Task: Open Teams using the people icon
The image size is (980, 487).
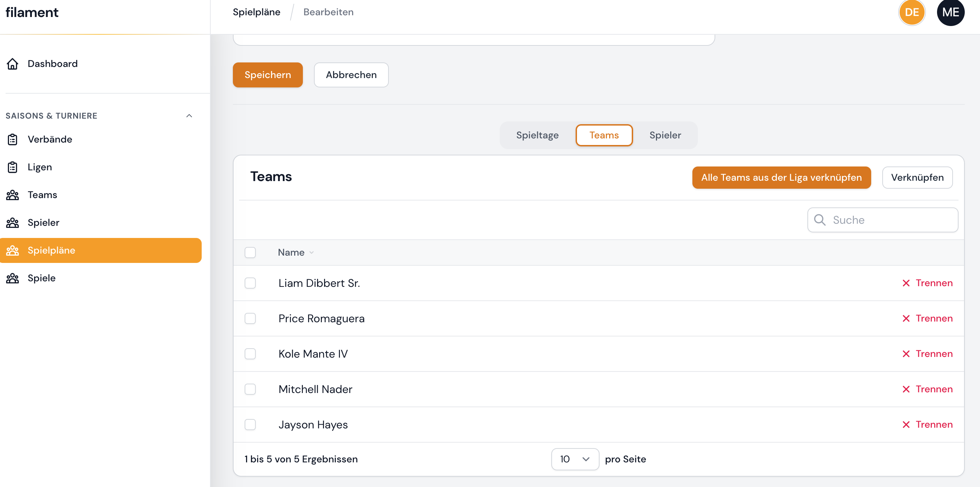Action: click(12, 195)
